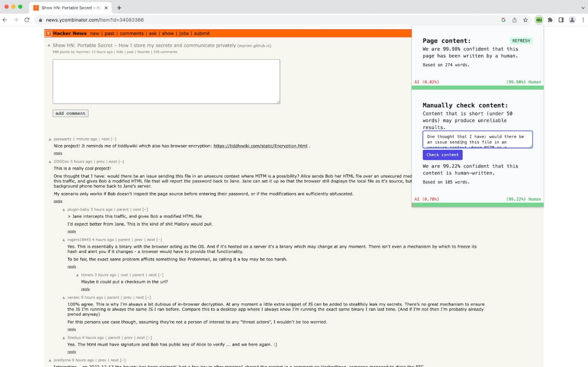Screen dimensions: 588x367
Task: Open the mprimi.github.io site link
Action: pos(254,46)
